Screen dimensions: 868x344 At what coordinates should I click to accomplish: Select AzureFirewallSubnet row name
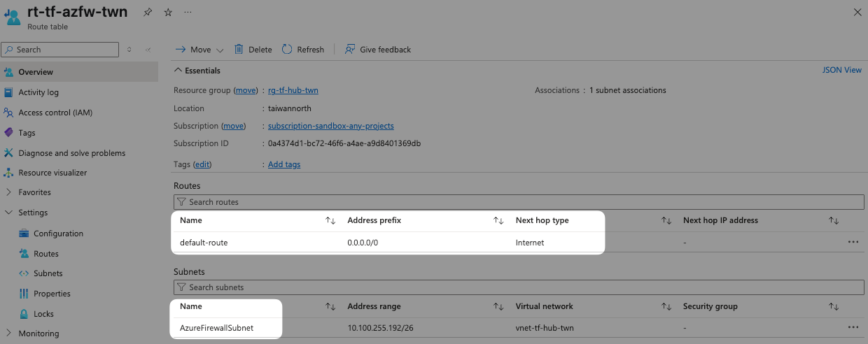point(216,327)
